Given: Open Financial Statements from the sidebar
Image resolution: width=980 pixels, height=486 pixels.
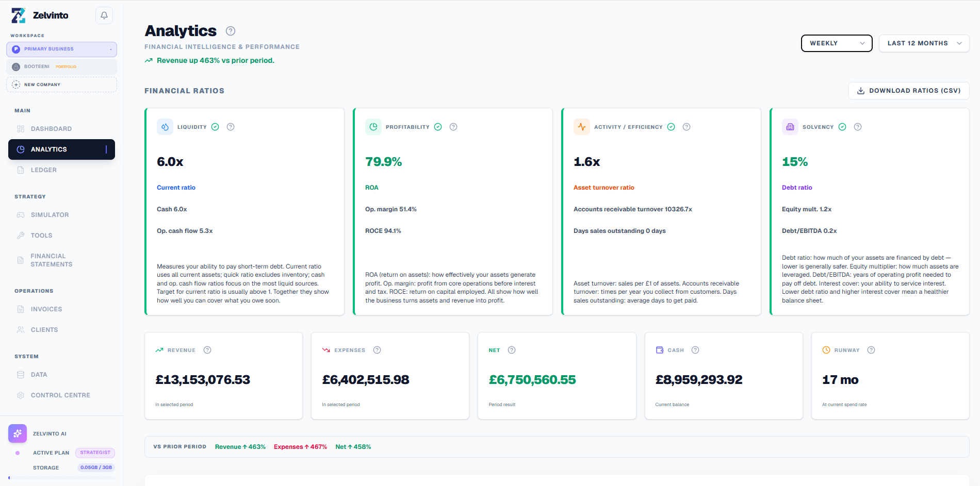Looking at the screenshot, I should pos(51,260).
